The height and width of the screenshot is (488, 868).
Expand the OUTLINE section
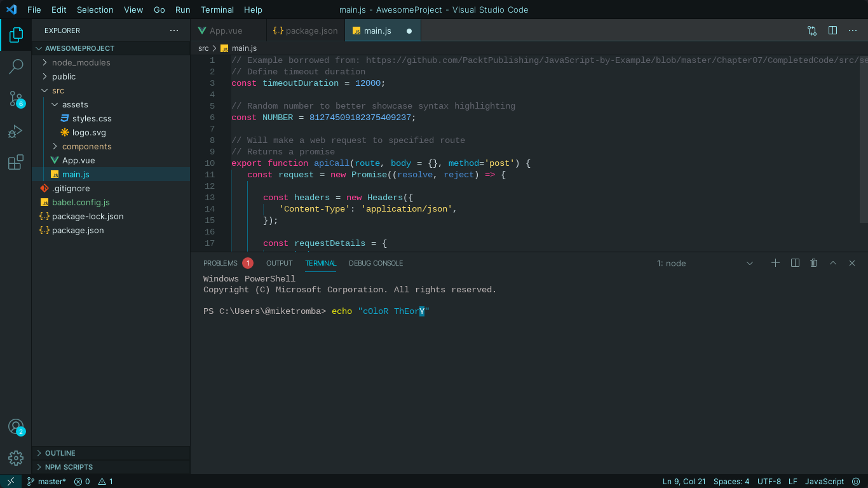pyautogui.click(x=60, y=453)
